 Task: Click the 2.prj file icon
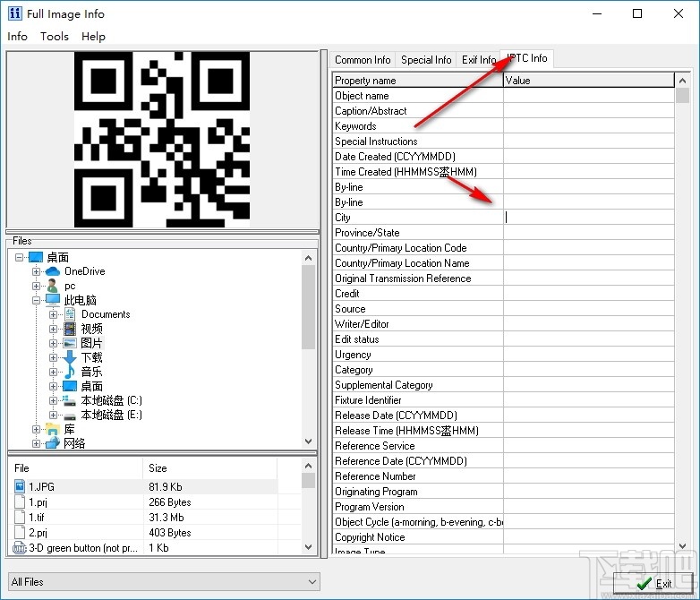pyautogui.click(x=20, y=532)
